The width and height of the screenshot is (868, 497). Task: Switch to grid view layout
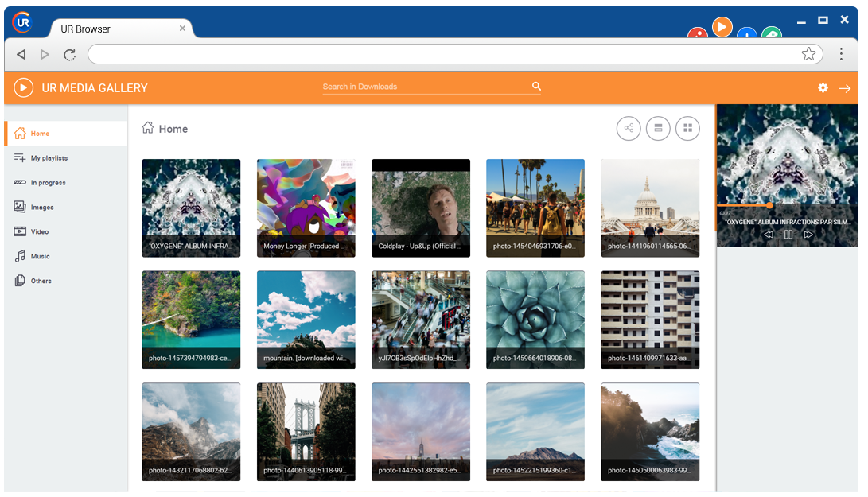coord(688,128)
